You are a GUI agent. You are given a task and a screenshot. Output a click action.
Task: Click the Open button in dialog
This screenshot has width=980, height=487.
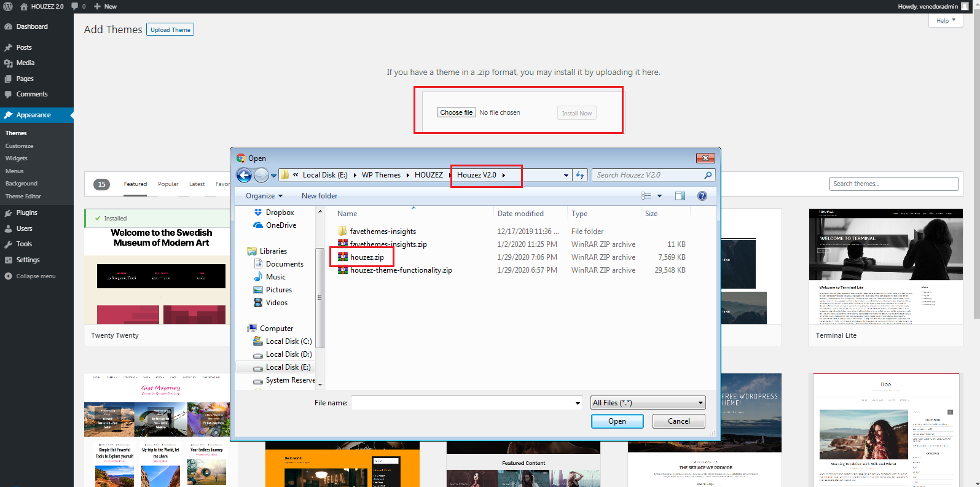[617, 421]
